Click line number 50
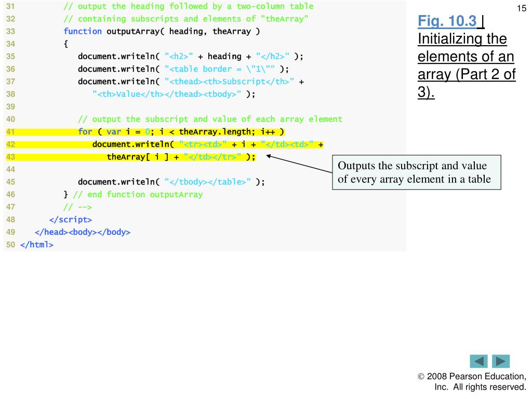 point(10,245)
